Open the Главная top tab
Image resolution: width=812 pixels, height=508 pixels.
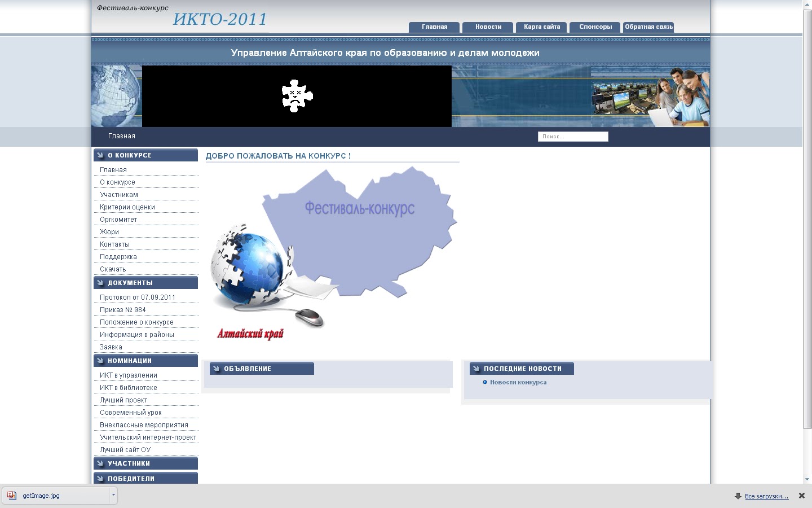(434, 27)
